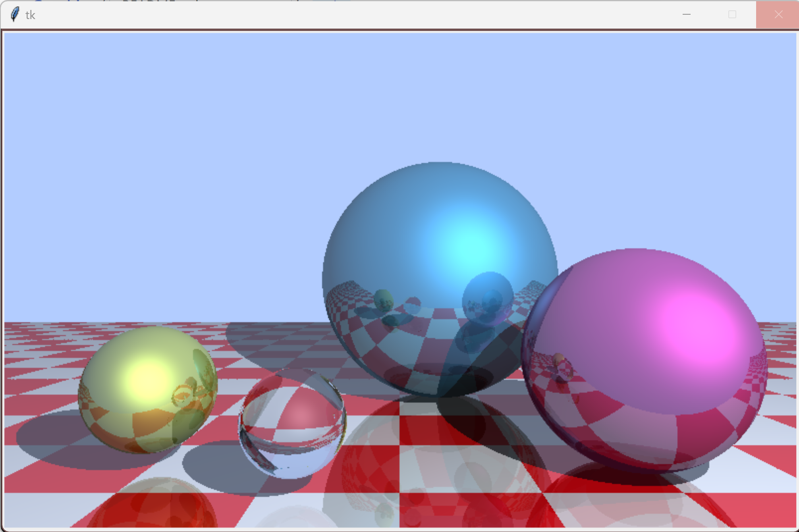Minimize the tk render window
799x532 pixels.
(687, 15)
